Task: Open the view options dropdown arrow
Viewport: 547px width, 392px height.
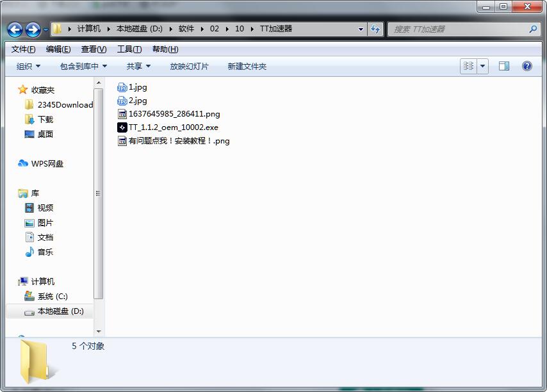Action: coord(482,66)
